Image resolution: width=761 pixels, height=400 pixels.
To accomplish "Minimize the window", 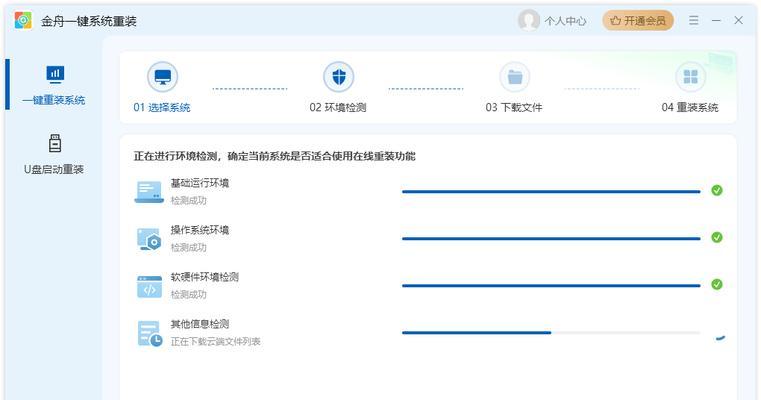I will point(716,20).
